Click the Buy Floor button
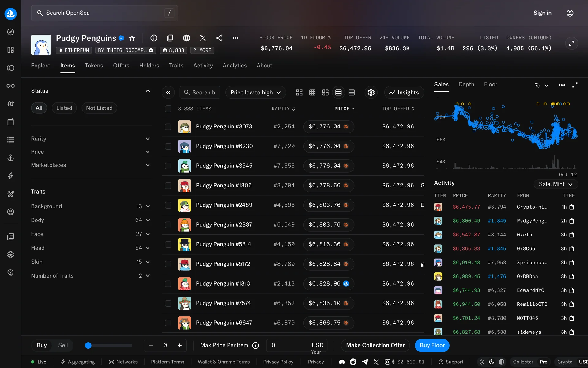The width and height of the screenshot is (588, 368). 432,345
